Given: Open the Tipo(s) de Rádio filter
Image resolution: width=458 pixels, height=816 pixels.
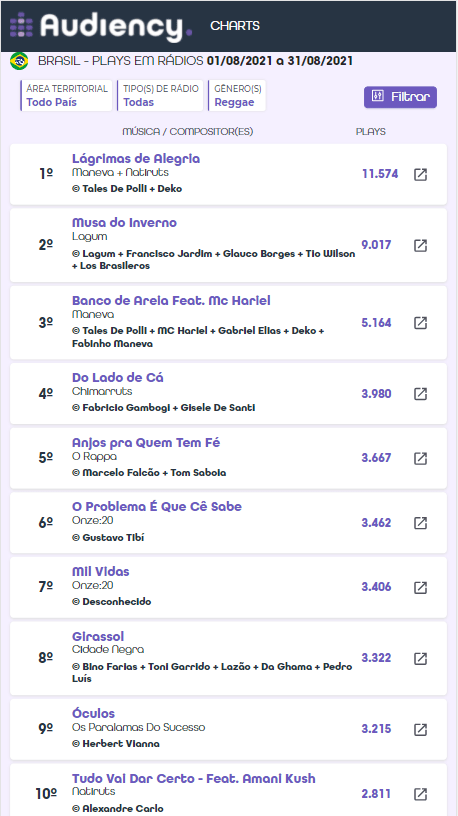Looking at the screenshot, I should coord(160,96).
